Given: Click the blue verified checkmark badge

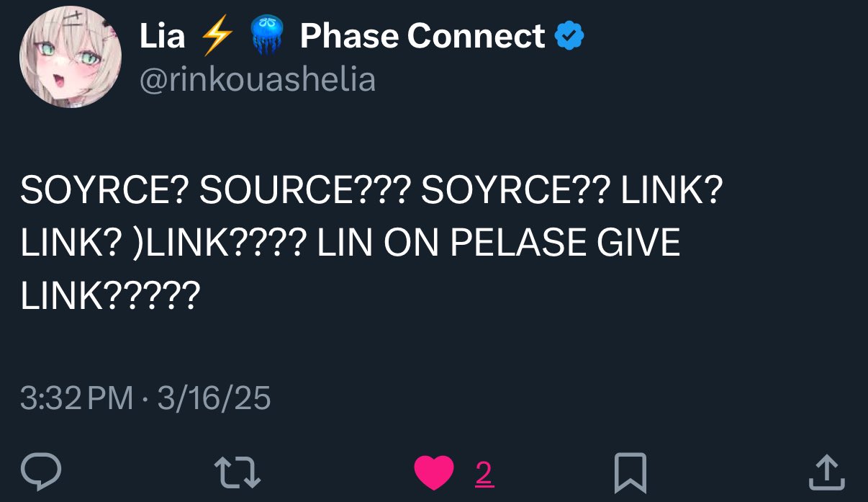Looking at the screenshot, I should coord(571,36).
